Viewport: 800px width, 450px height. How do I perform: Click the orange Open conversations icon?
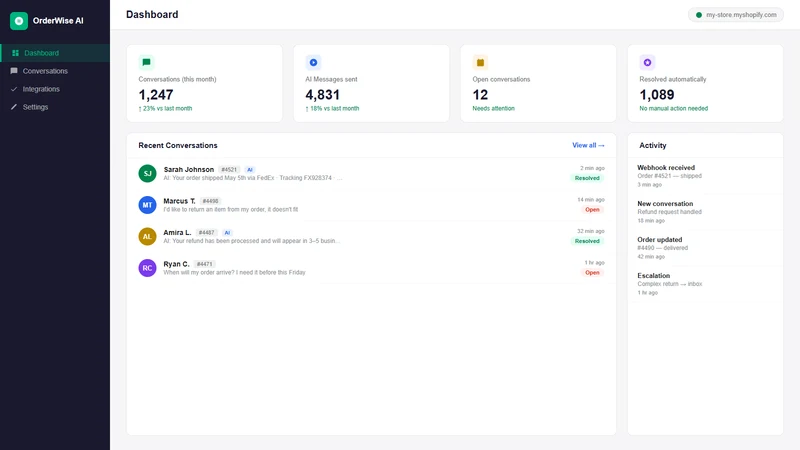(x=480, y=62)
